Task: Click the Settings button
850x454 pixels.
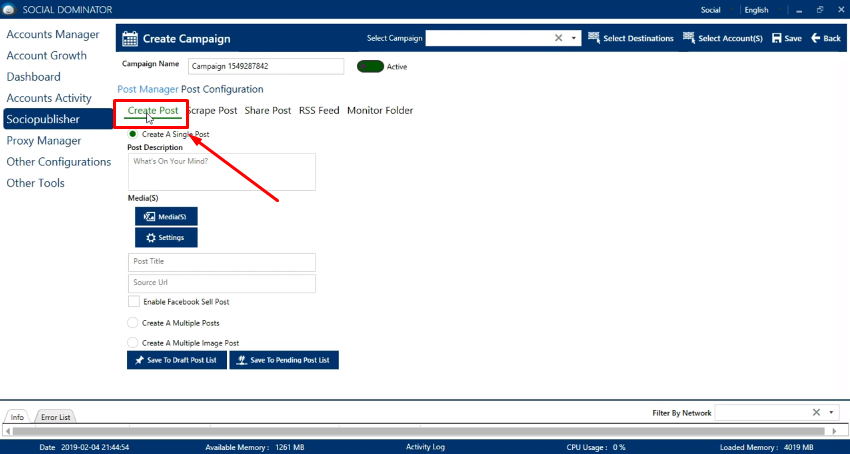Action: 166,238
